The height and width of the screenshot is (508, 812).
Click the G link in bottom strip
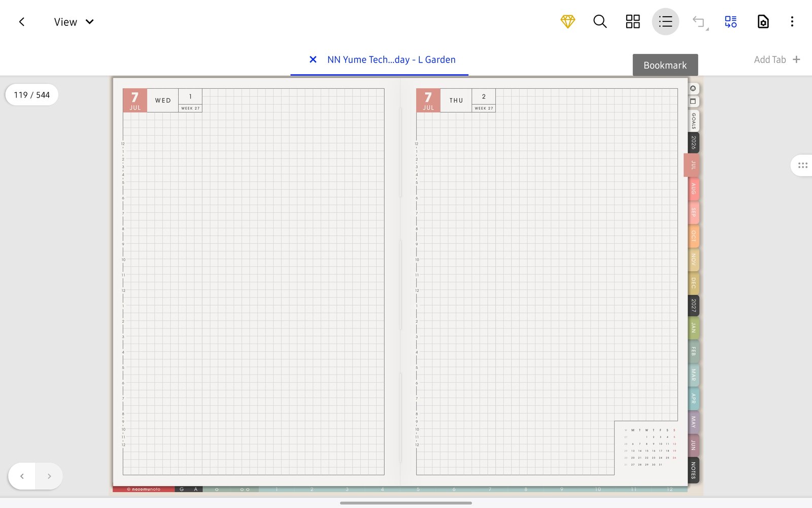(x=182, y=489)
